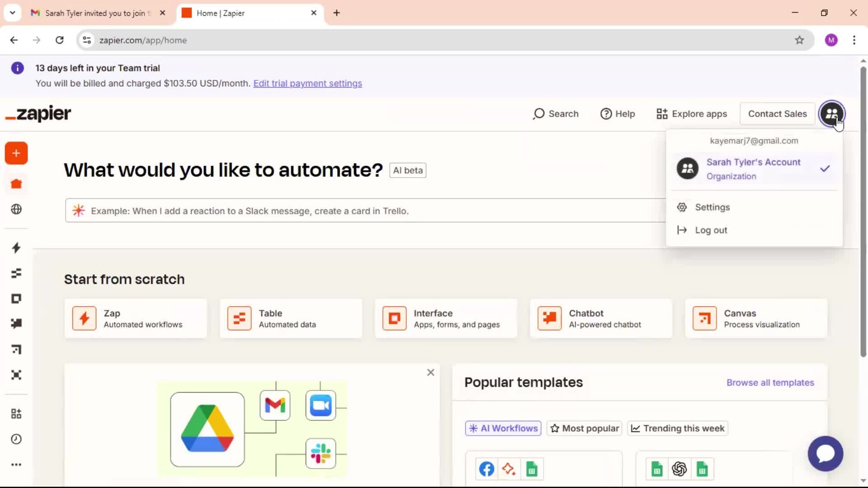Image resolution: width=868 pixels, height=488 pixels.
Task: Open Tables icon in left sidebar
Action: (16, 273)
